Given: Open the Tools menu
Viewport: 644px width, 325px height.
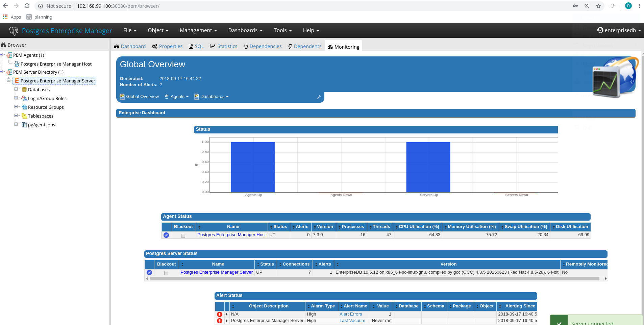Looking at the screenshot, I should tap(283, 30).
